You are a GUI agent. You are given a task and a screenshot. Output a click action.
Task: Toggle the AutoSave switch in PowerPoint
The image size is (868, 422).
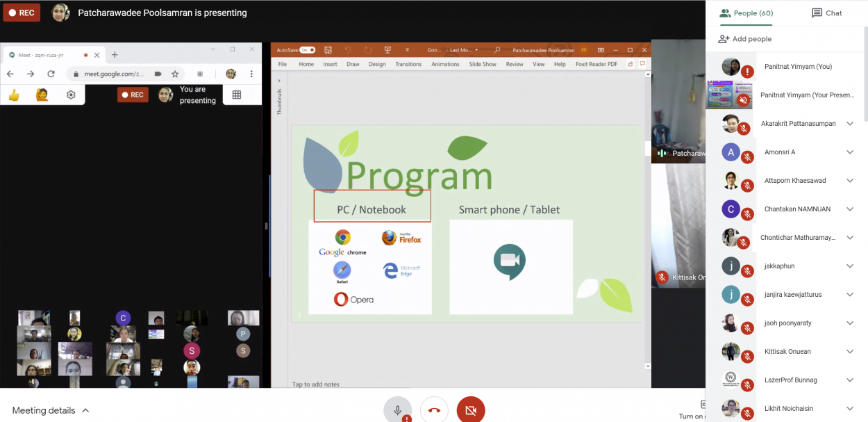tap(307, 50)
